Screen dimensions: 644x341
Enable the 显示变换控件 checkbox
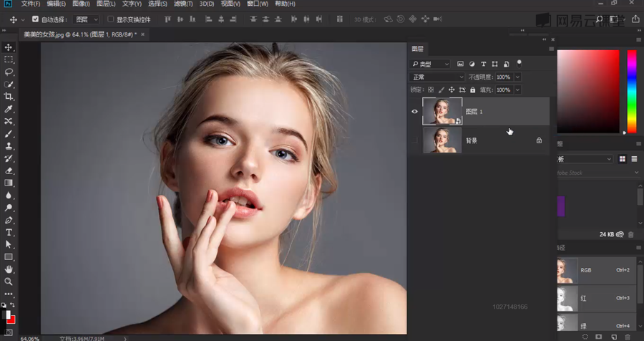coord(110,19)
